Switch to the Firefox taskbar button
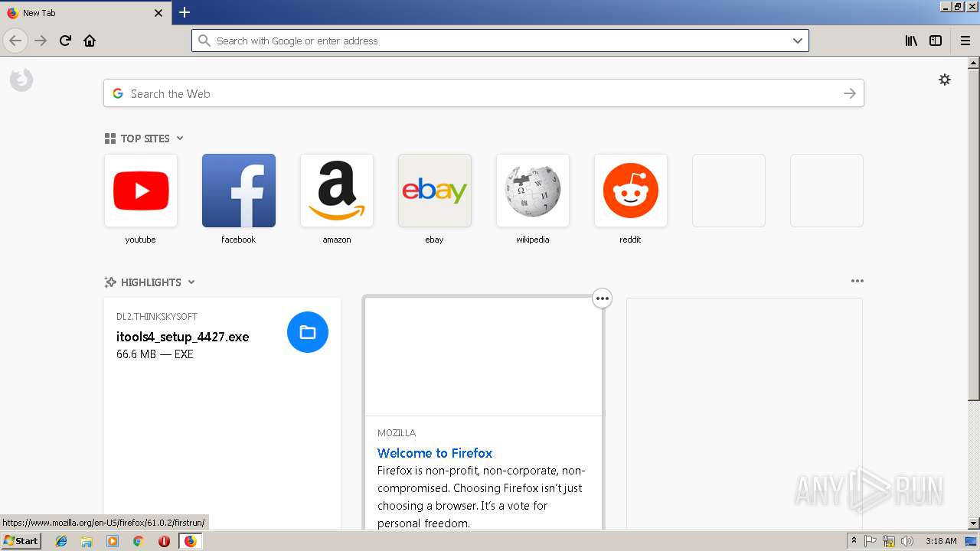The image size is (980, 551). coord(190,541)
